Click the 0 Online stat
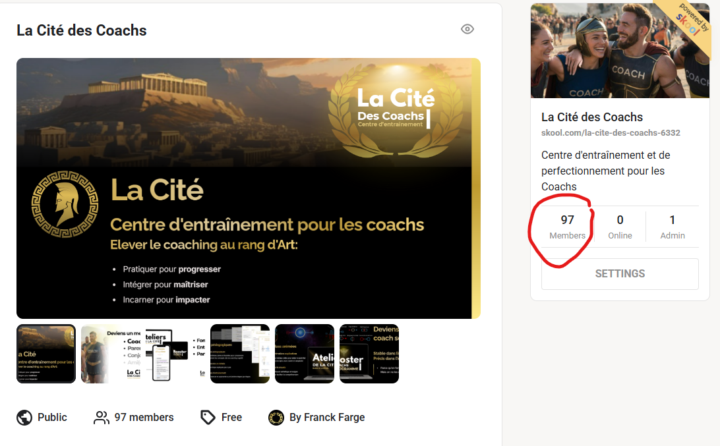This screenshot has height=446, width=720. click(620, 227)
